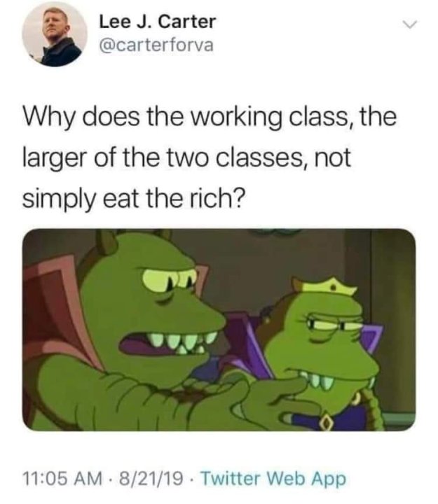
Task: Click the purple collar in the image
Action: point(370,339)
